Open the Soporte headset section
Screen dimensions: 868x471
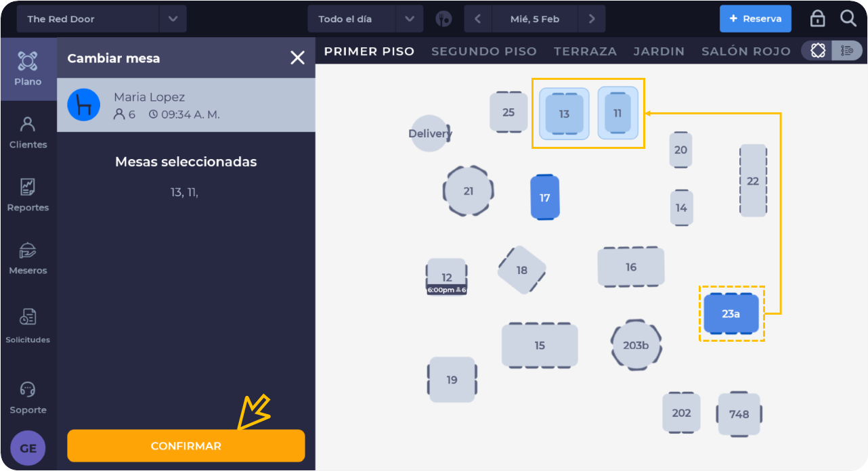28,398
